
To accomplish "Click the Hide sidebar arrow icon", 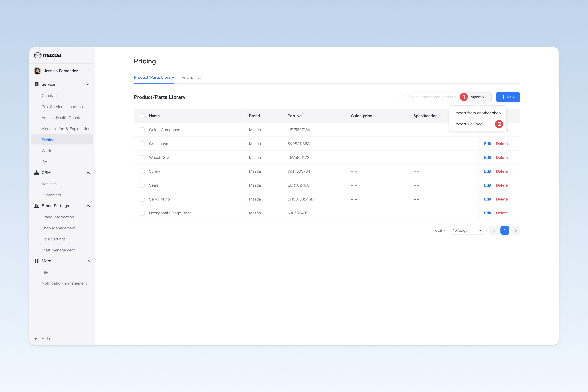I will click(36, 339).
